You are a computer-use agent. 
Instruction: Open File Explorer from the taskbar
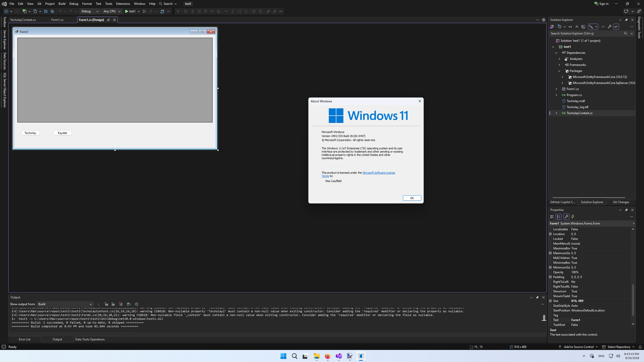(x=316, y=356)
